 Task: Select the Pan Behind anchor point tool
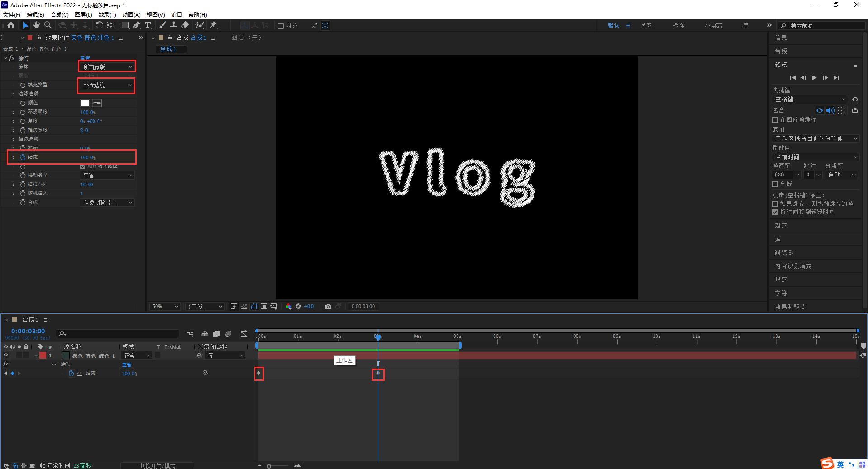tap(111, 25)
